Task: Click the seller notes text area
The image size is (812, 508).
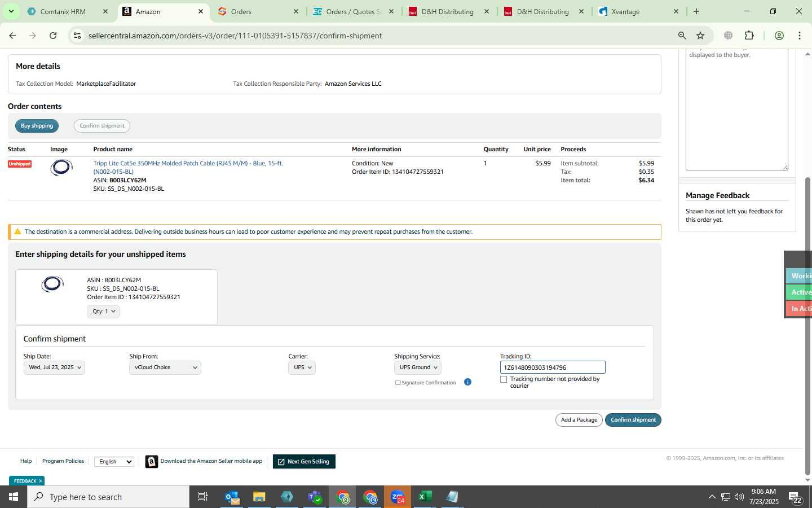Action: (x=737, y=109)
